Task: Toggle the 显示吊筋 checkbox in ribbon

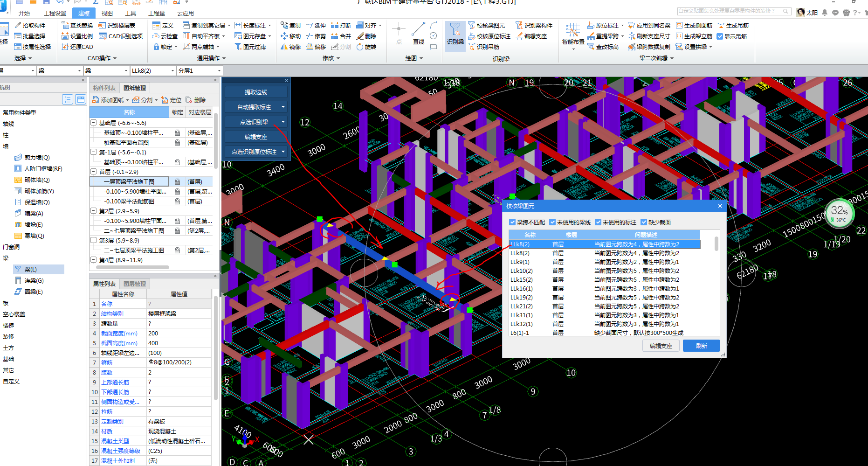Action: click(x=720, y=36)
